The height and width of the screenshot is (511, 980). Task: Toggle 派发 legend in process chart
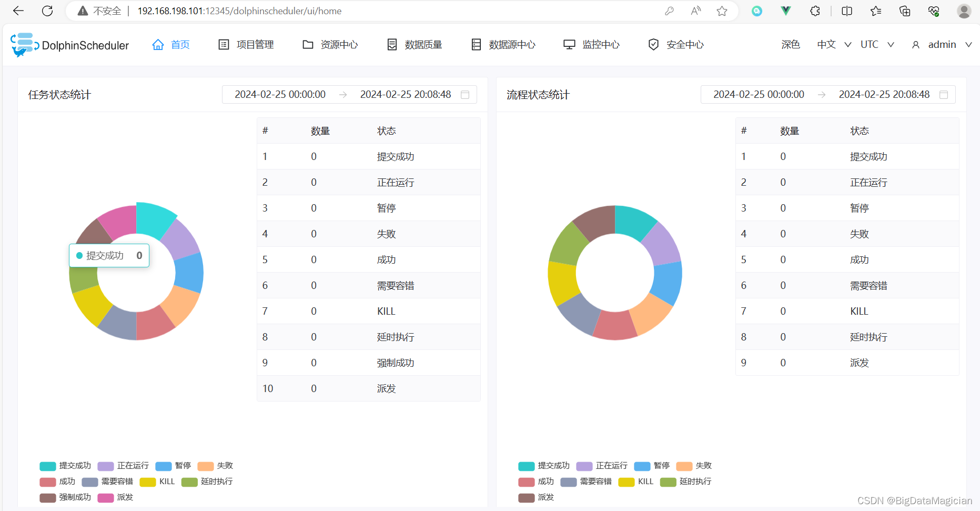(x=536, y=497)
